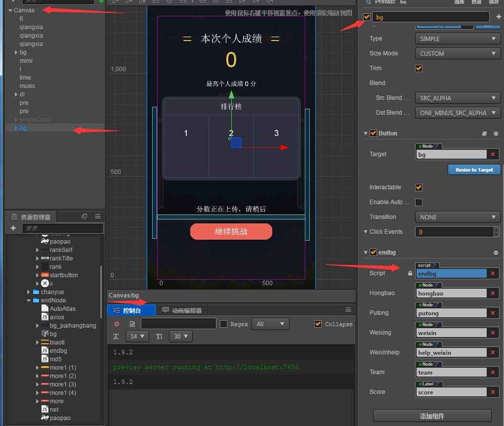Click the console filter text input

click(178, 324)
